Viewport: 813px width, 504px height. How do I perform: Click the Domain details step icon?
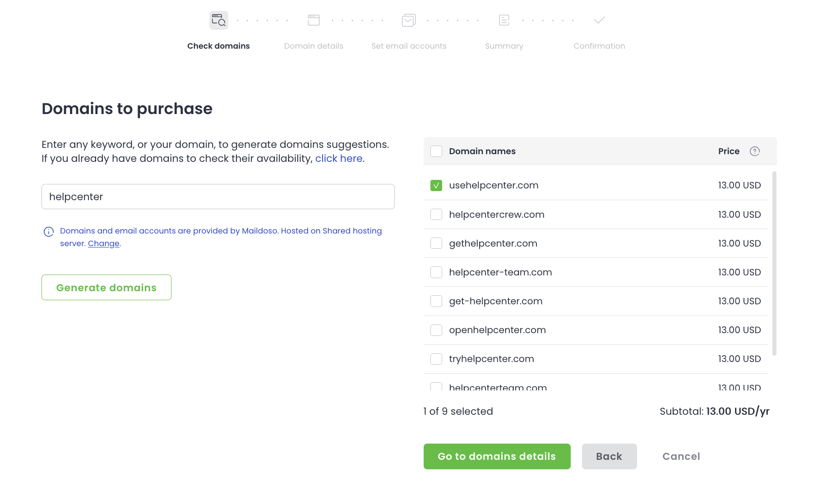pos(314,20)
